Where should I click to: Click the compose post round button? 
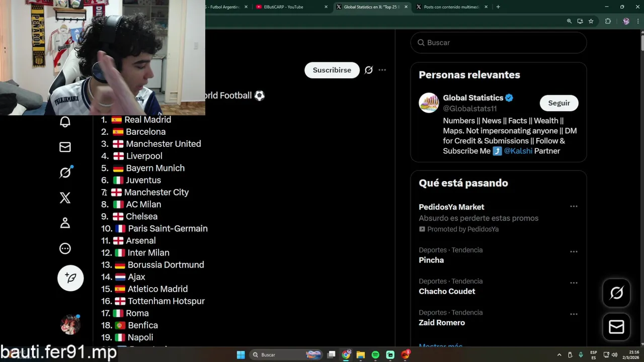pyautogui.click(x=70, y=278)
